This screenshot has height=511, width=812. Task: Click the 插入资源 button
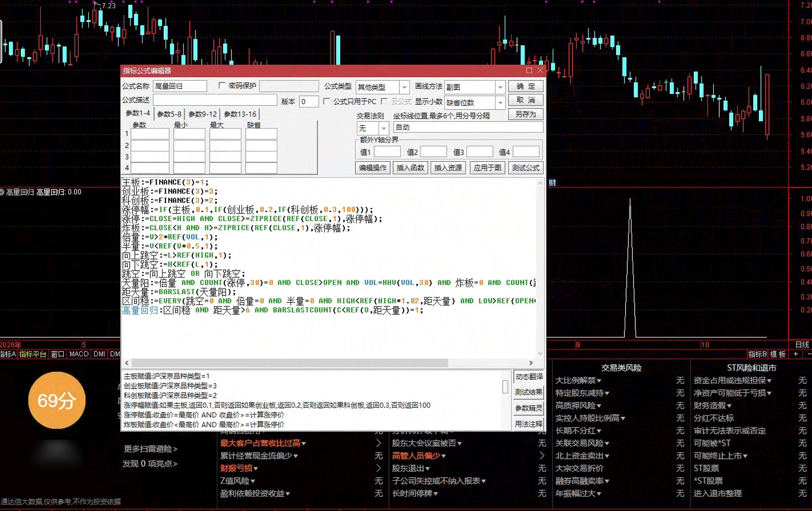(x=448, y=168)
